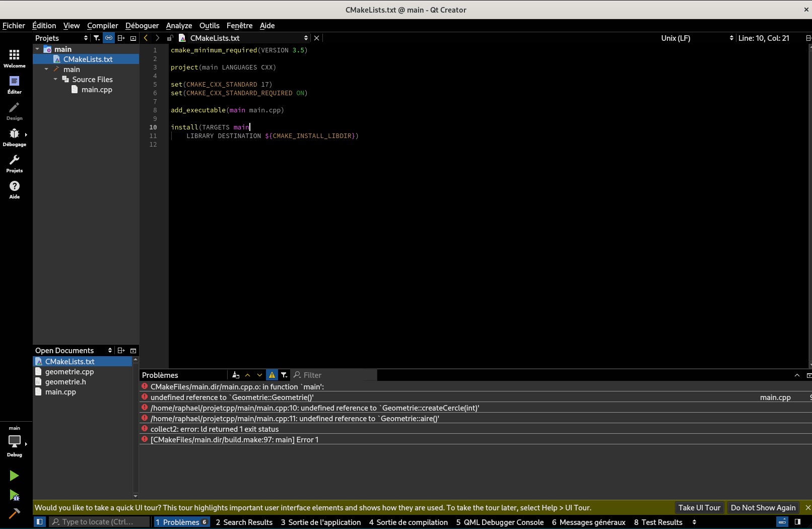This screenshot has height=529, width=812.
Task: Open the Test Results tab
Action: click(x=658, y=522)
